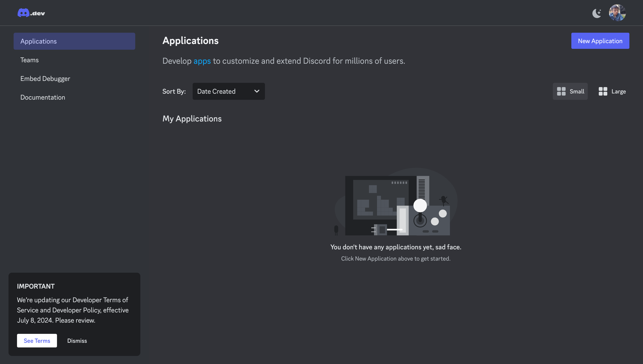643x364 pixels.
Task: Expand the Date Created sort dropdown
Action: pyautogui.click(x=229, y=91)
